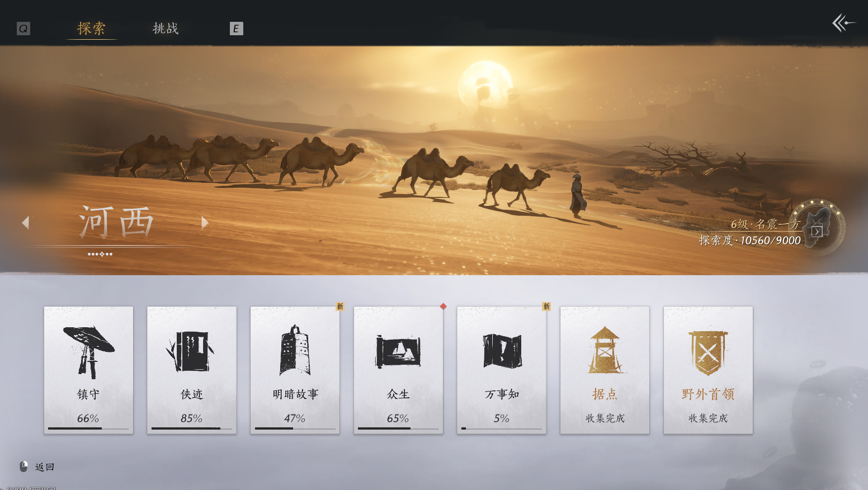Click the mouse icon beside 返回
The height and width of the screenshot is (490, 868).
(23, 467)
